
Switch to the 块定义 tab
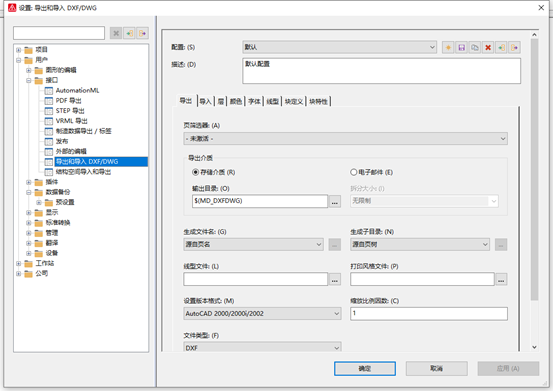293,102
